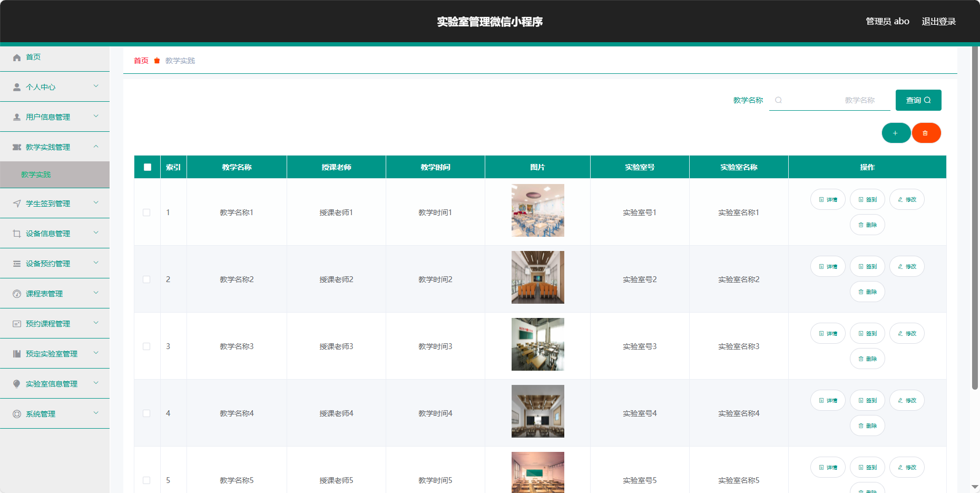Check the checkbox for row 3
Screen dimensions: 980x493
[x=146, y=346]
